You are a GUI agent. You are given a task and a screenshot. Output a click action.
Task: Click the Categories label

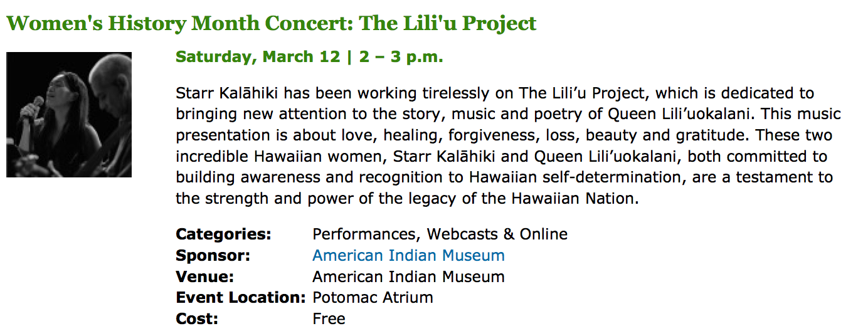pyautogui.click(x=223, y=234)
